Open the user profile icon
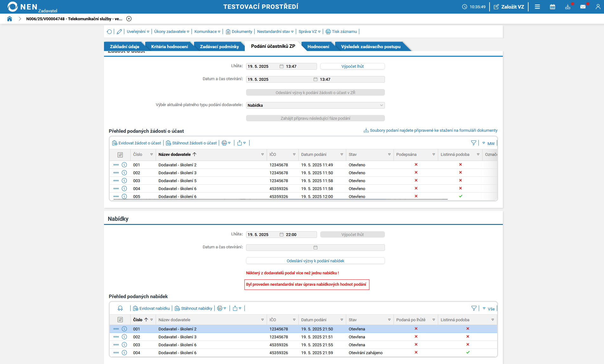The height and width of the screenshot is (364, 604). 598,7
